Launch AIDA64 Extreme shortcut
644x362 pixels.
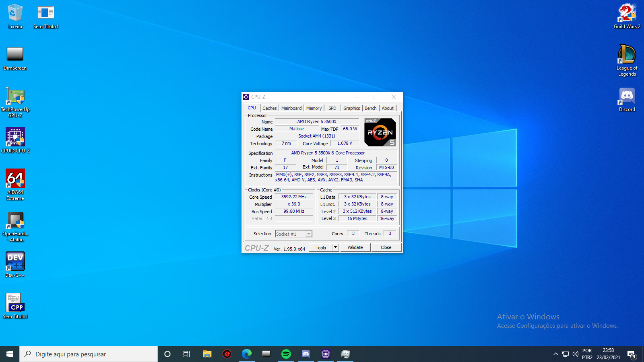click(x=15, y=185)
